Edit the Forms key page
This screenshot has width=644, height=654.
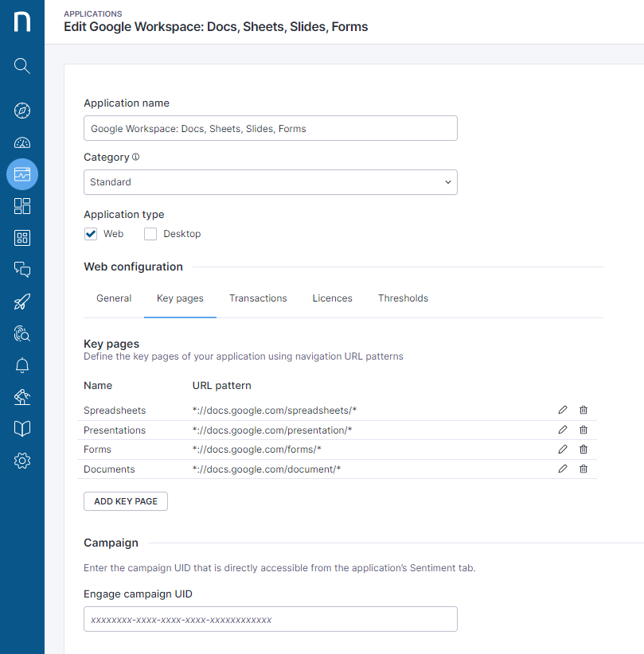pos(563,450)
